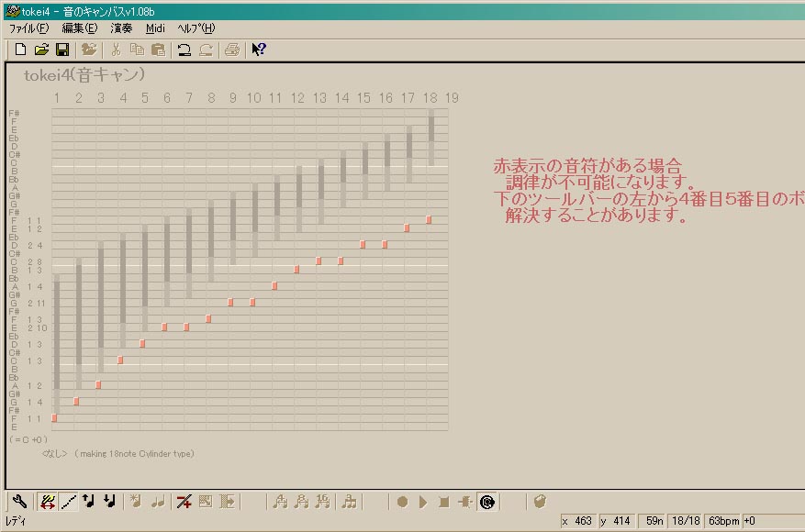Click the red warning text 赤表示の音符がある場合
Screen dimensions: 805x532
(587, 166)
